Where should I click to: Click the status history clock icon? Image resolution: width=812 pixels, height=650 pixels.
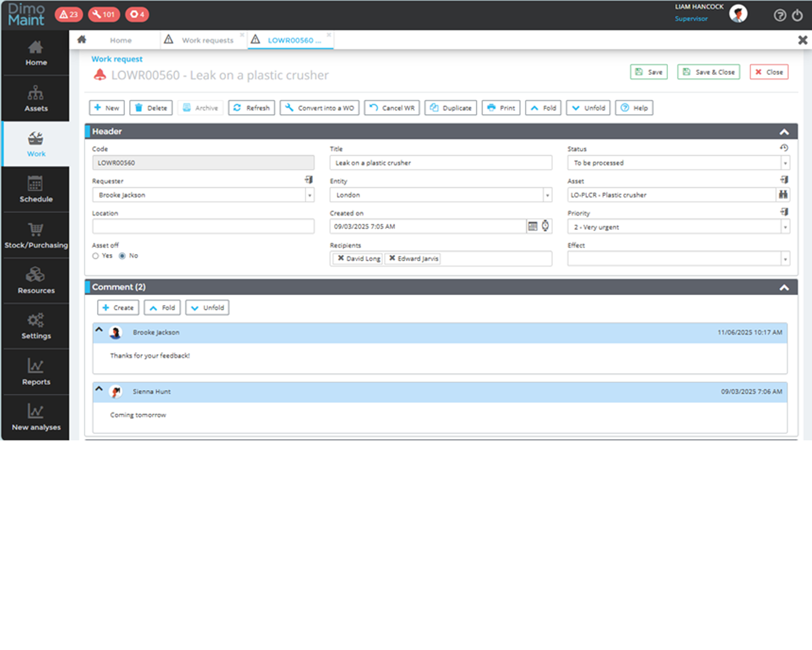point(784,148)
